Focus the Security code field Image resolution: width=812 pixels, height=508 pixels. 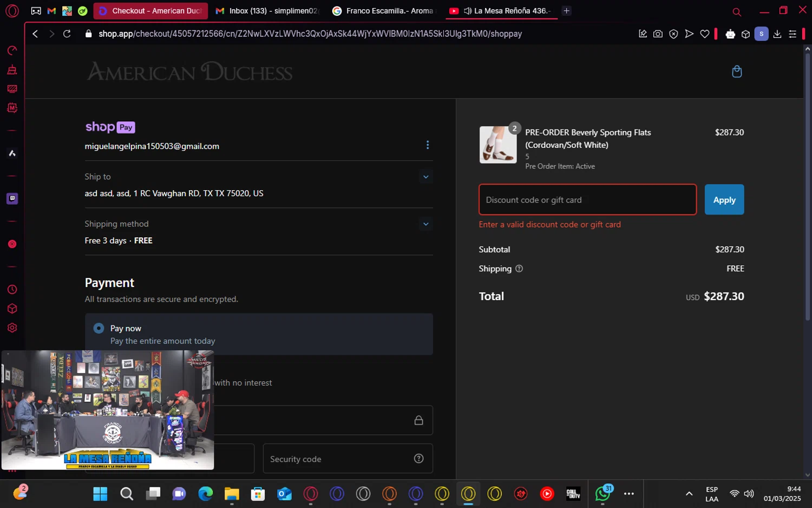[x=348, y=459]
